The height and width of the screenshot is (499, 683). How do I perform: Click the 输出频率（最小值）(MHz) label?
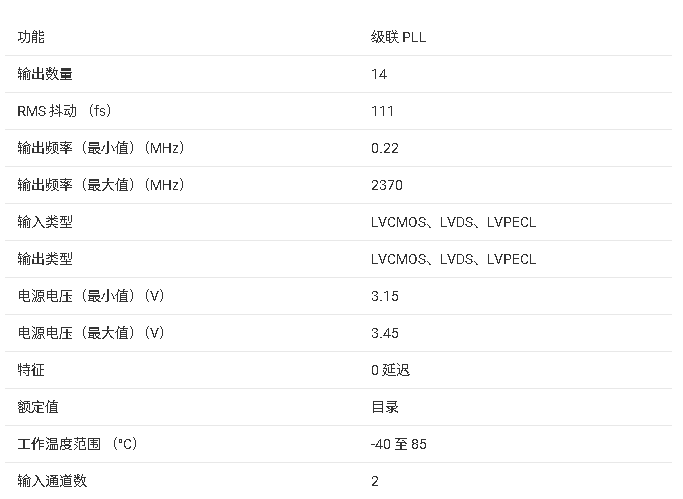(x=101, y=148)
